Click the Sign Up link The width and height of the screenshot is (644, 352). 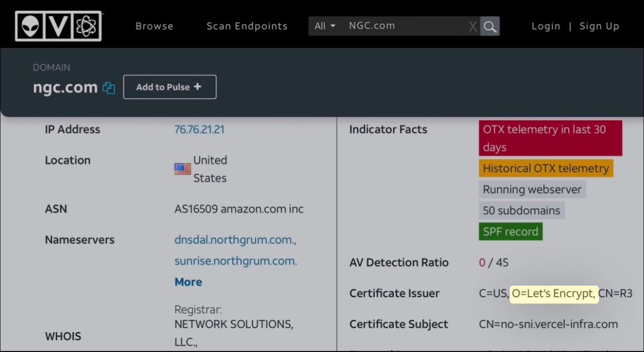point(599,26)
